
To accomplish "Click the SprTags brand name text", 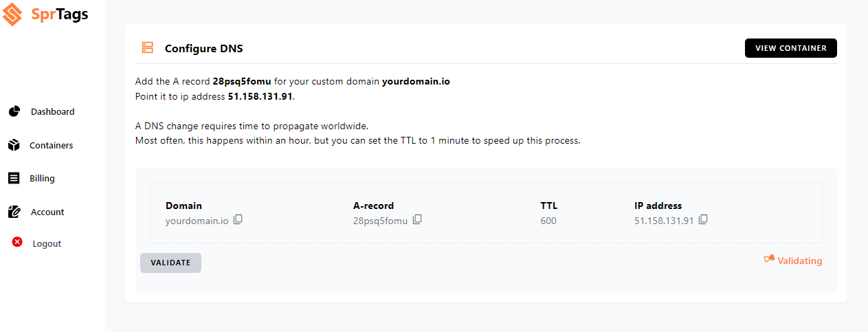I will 60,14.
